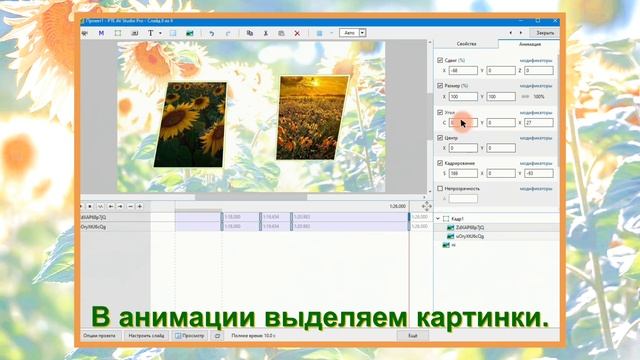Click the right sunflower field picture in preview
The height and width of the screenshot is (360, 640).
pyautogui.click(x=313, y=118)
